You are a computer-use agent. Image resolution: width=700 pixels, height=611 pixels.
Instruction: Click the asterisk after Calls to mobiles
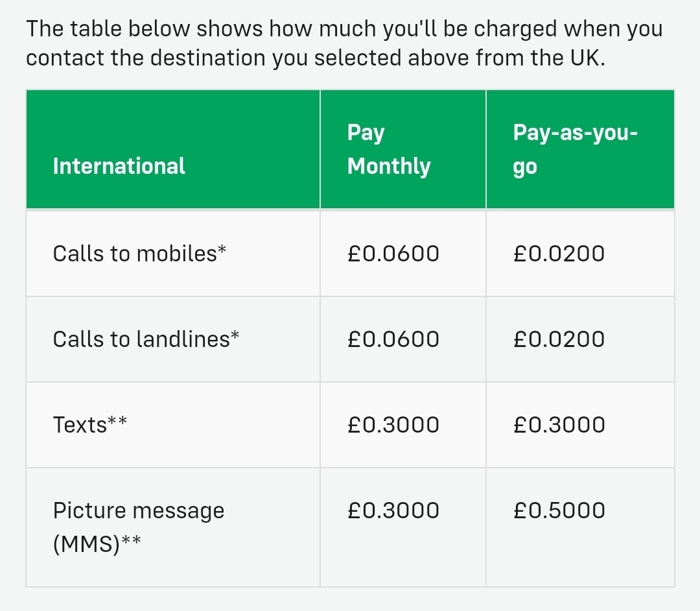pos(222,250)
